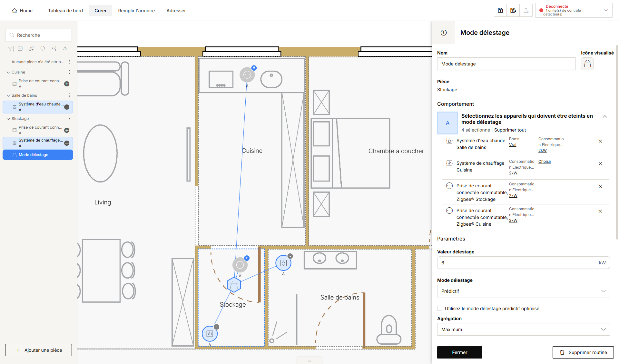The image size is (619, 364).
Task: Open the Remplir l'armoire tab
Action: (136, 11)
